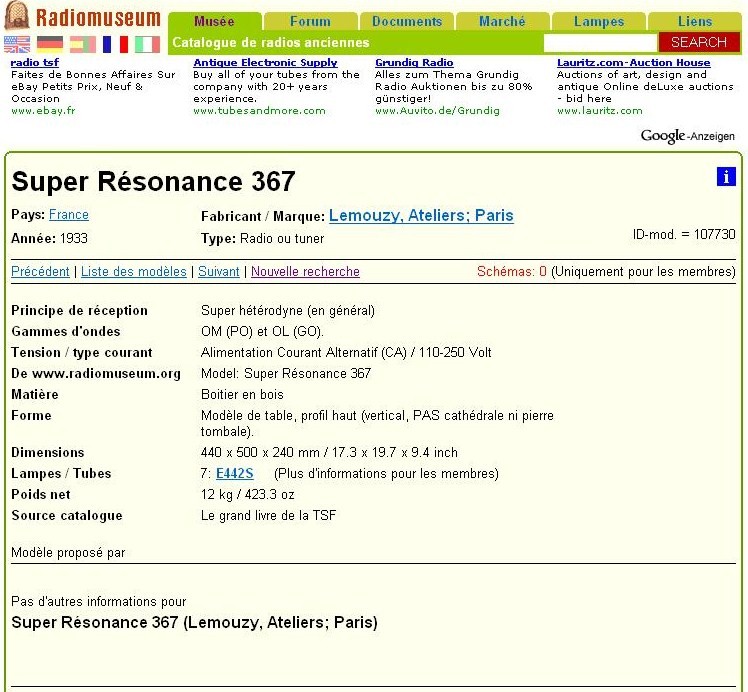Viewport: 748px width, 692px height.
Task: Click Plus d'informations pour les membres text
Action: [x=386, y=474]
